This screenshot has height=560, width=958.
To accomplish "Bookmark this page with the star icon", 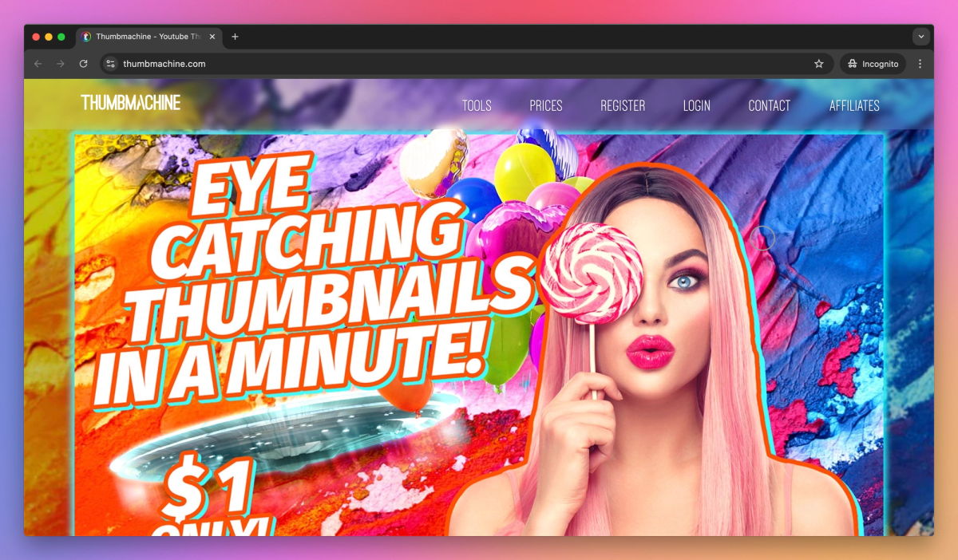I will [818, 64].
